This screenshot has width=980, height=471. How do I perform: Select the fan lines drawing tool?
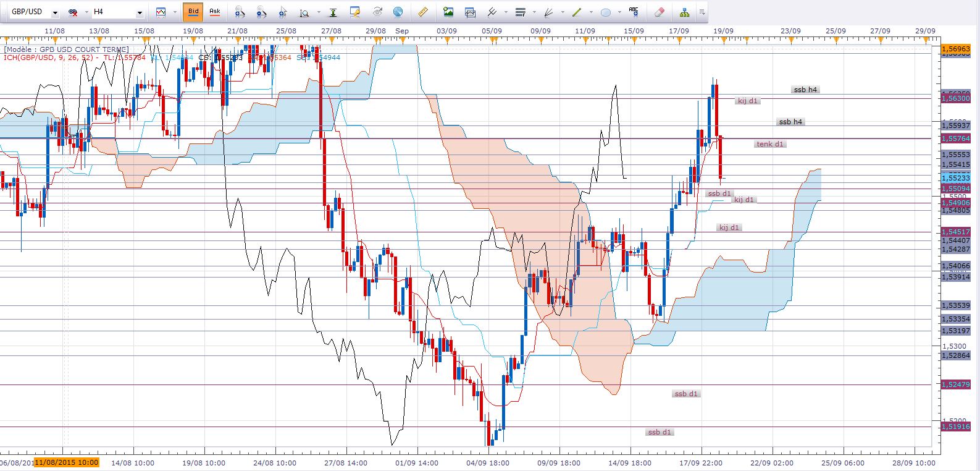[548, 12]
